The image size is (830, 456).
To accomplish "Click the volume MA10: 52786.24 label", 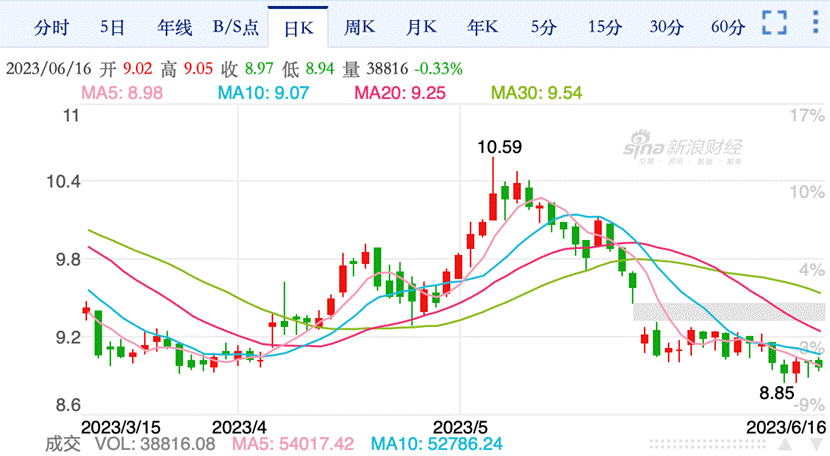I will [437, 444].
